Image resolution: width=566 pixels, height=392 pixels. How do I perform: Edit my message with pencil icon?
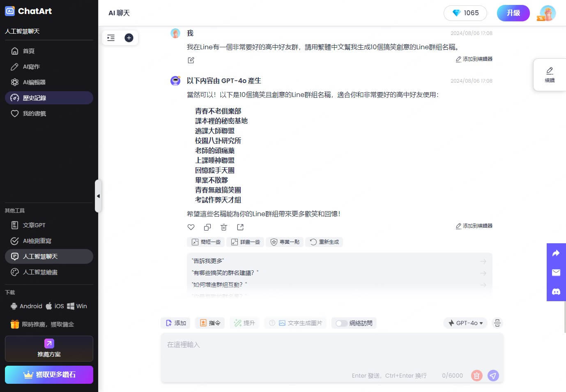pos(191,60)
